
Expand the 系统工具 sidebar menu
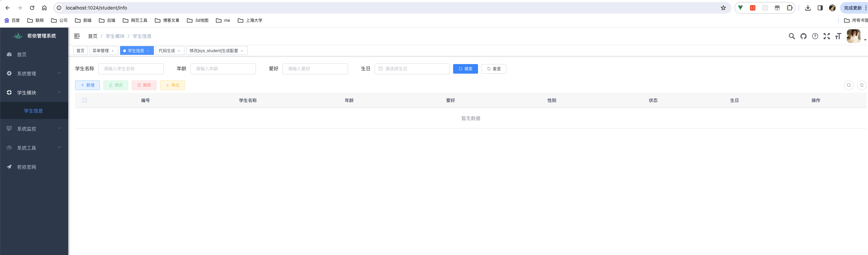(34, 148)
